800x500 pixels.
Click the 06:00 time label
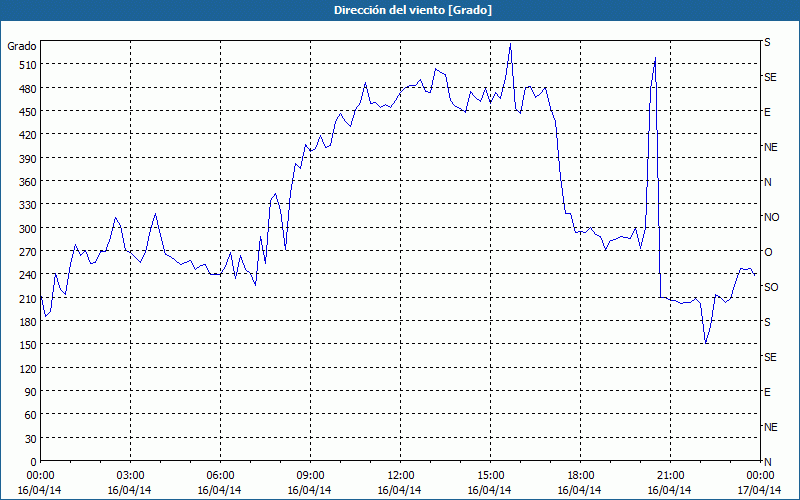click(x=220, y=476)
